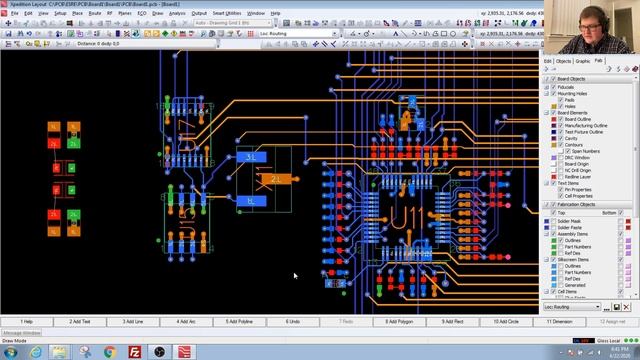Open Google Chrome from the taskbar
This screenshot has height=360, width=640.
click(x=109, y=352)
